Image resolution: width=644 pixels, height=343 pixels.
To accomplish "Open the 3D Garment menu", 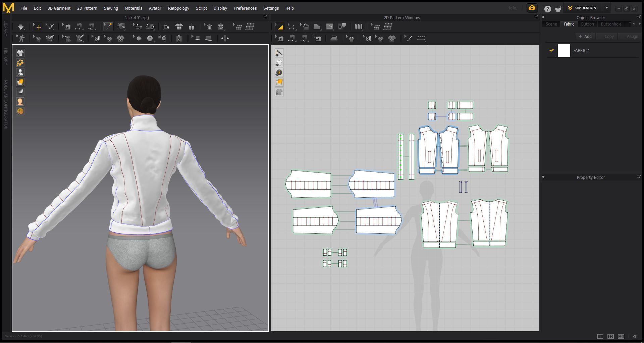I will coord(59,8).
